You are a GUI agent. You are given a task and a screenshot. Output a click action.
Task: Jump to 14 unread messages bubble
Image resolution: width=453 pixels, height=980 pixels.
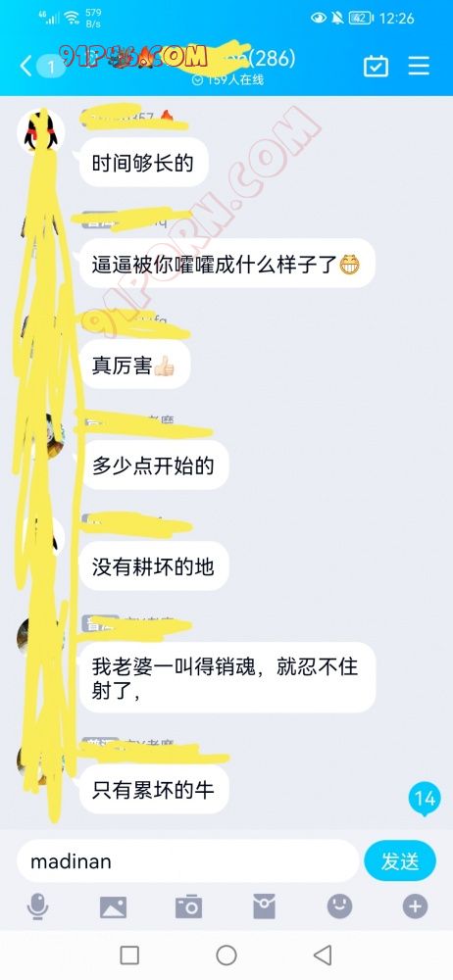[425, 799]
